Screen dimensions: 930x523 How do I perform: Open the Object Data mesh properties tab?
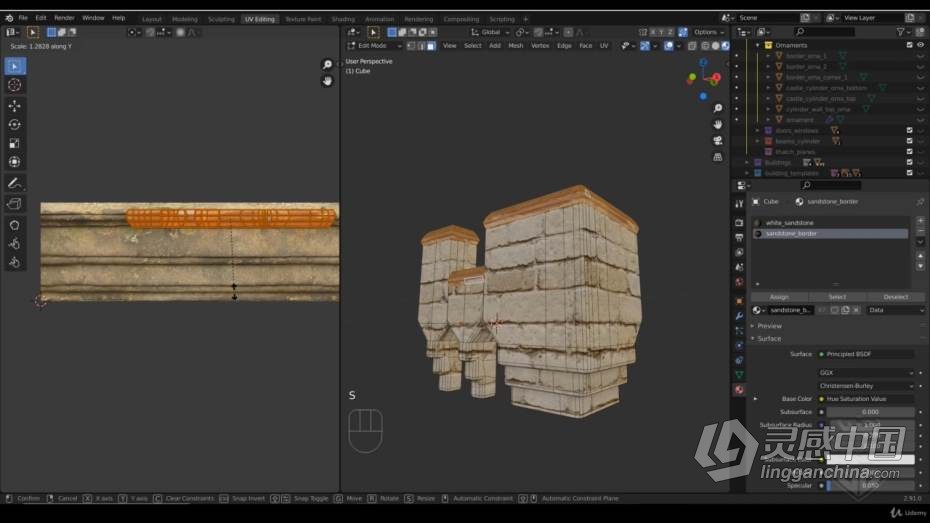coord(739,375)
